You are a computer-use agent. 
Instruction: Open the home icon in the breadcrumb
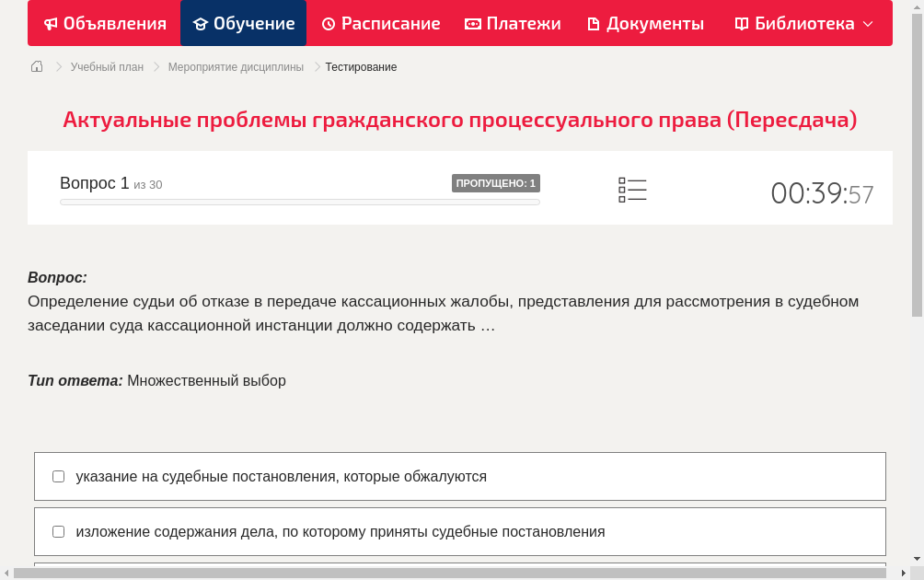(36, 66)
